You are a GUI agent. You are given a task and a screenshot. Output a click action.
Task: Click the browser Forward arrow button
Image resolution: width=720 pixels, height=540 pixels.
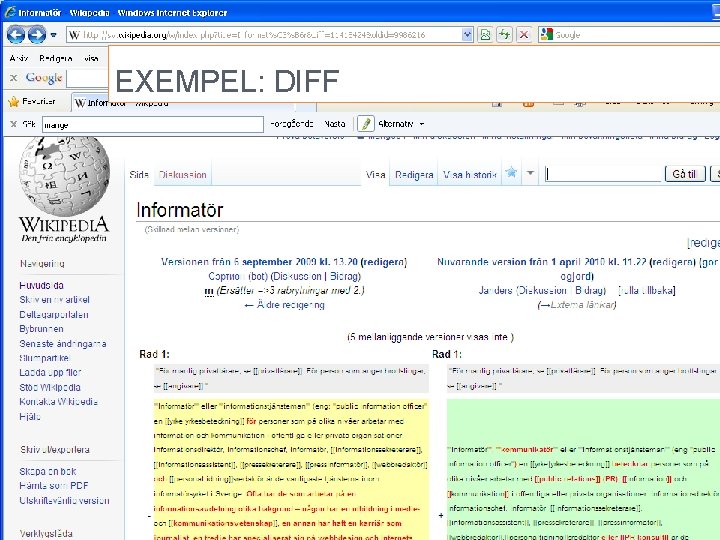click(37, 34)
